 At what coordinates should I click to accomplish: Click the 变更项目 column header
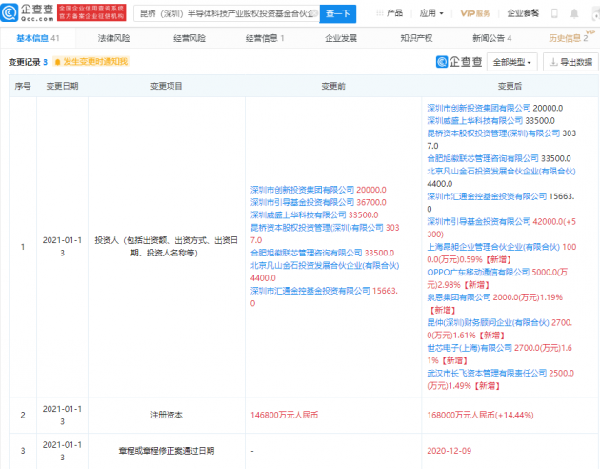(166, 86)
